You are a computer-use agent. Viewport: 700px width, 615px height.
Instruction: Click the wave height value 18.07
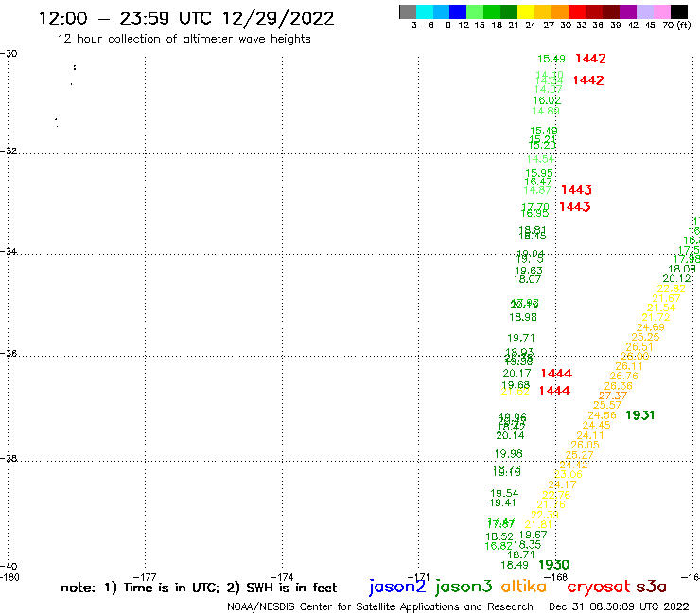[527, 279]
